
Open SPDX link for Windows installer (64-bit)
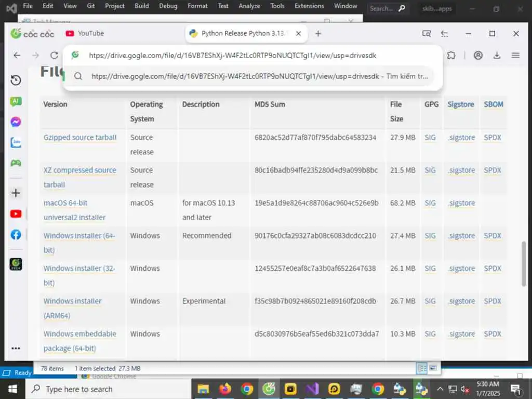pos(493,235)
